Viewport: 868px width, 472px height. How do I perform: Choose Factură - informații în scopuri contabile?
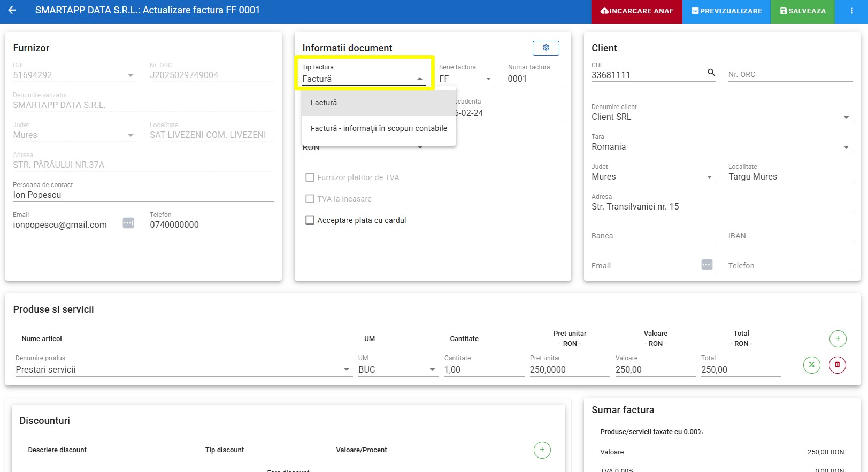click(x=379, y=128)
